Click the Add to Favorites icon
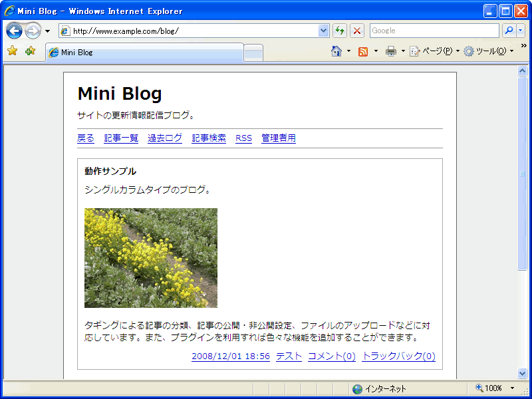 30,51
